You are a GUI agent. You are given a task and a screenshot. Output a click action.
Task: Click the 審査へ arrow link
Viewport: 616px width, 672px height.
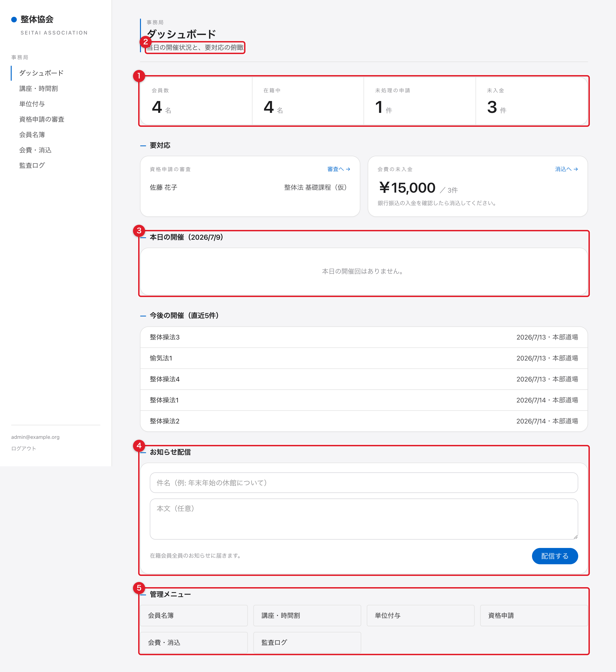pyautogui.click(x=339, y=169)
